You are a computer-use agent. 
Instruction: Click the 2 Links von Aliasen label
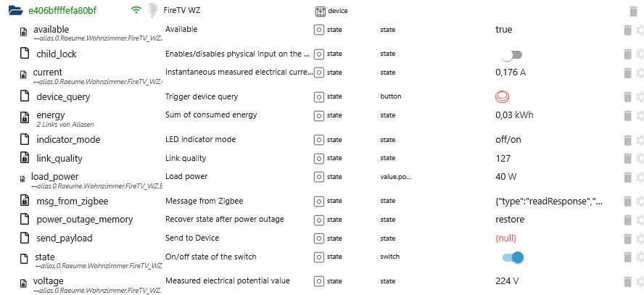point(65,125)
